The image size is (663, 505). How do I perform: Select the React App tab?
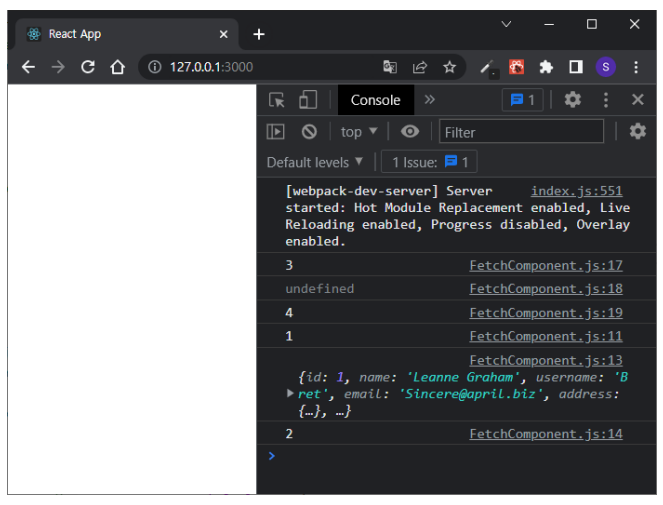coord(127,34)
